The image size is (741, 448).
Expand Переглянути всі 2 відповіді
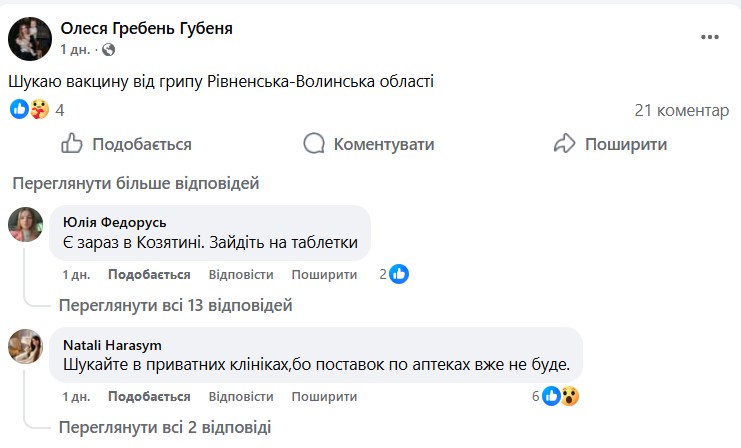point(164,427)
